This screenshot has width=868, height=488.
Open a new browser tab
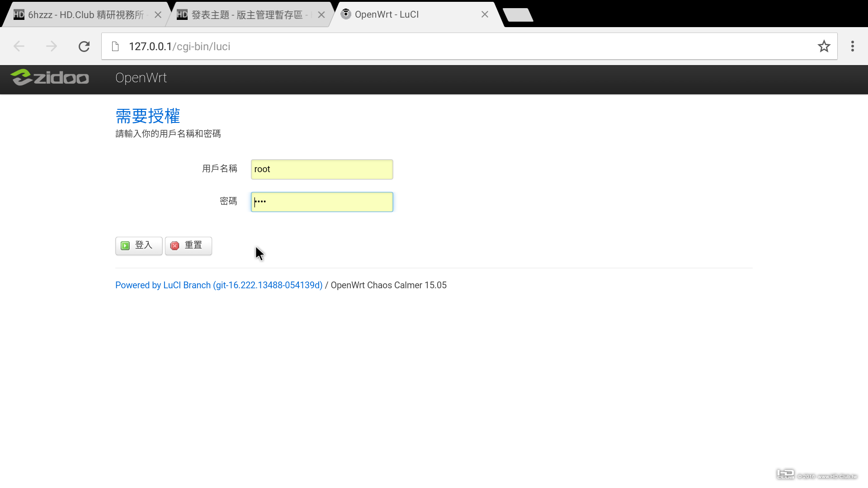(518, 15)
